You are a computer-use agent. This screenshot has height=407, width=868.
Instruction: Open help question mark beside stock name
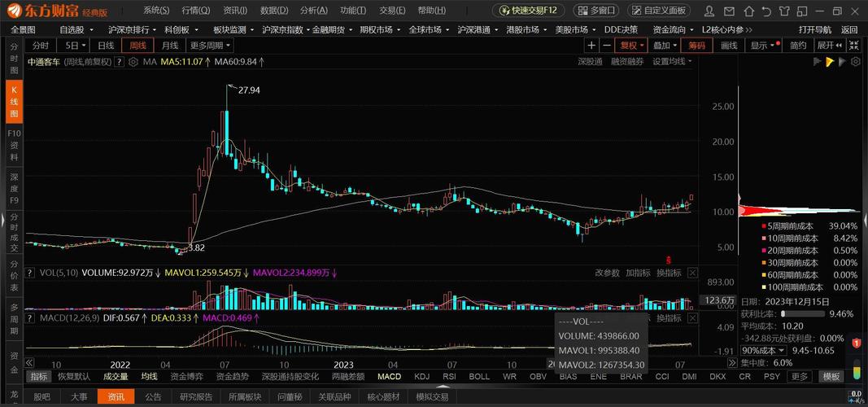point(119,62)
